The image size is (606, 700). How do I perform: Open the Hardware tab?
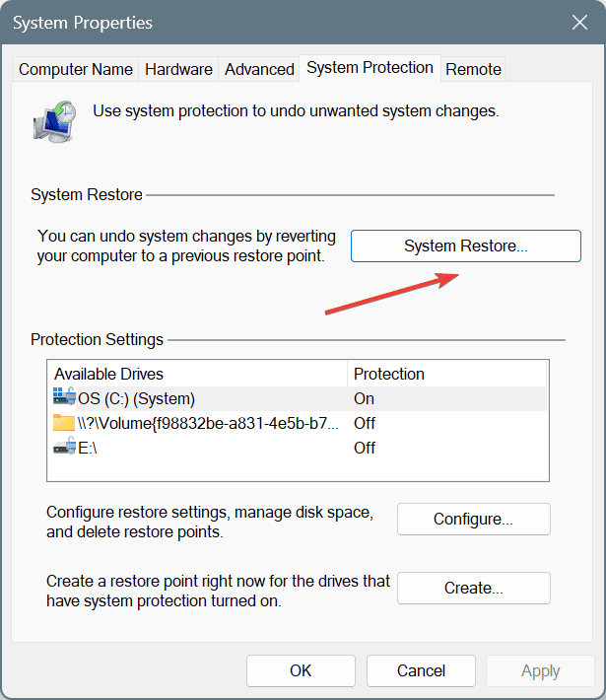pos(178,69)
